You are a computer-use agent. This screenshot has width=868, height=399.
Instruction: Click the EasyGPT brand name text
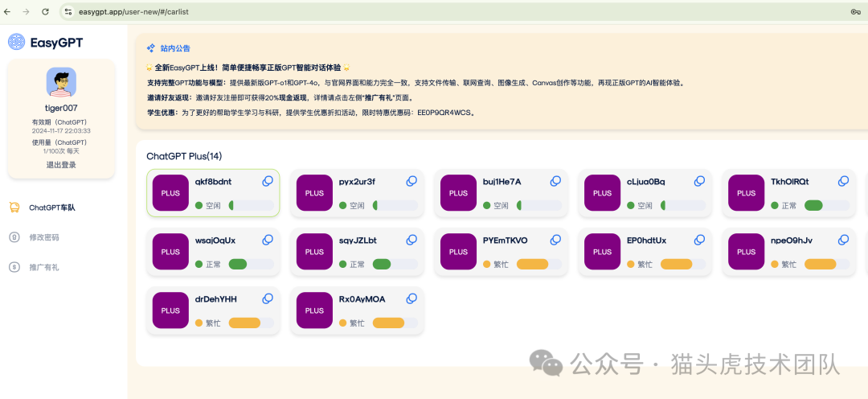56,42
